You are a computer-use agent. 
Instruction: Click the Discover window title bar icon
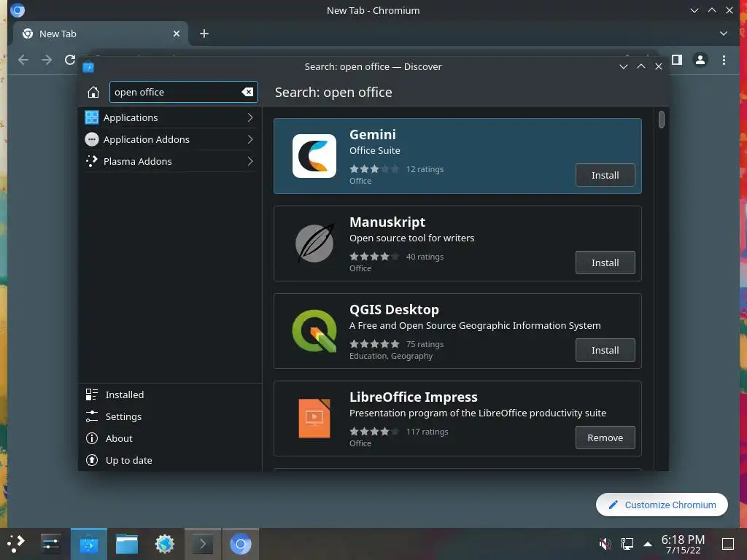click(88, 66)
